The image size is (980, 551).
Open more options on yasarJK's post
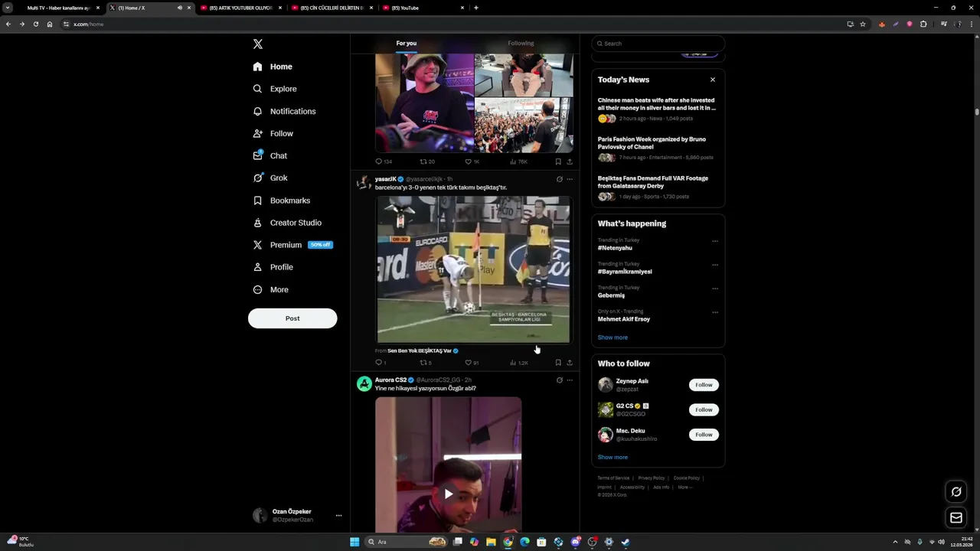570,179
